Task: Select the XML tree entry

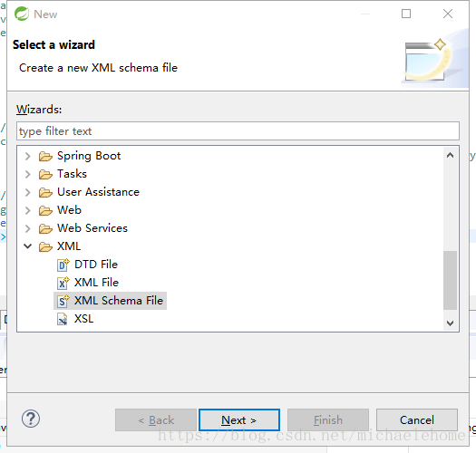Action: 69,246
